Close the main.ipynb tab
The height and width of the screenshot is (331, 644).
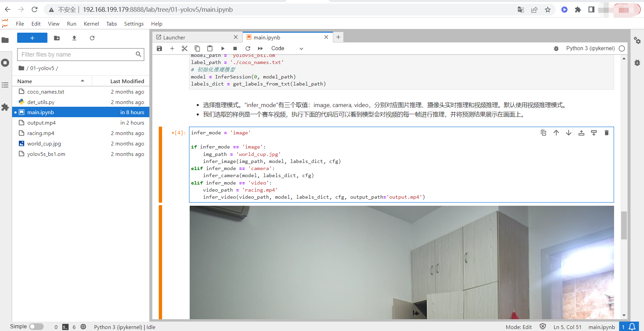[x=326, y=37]
